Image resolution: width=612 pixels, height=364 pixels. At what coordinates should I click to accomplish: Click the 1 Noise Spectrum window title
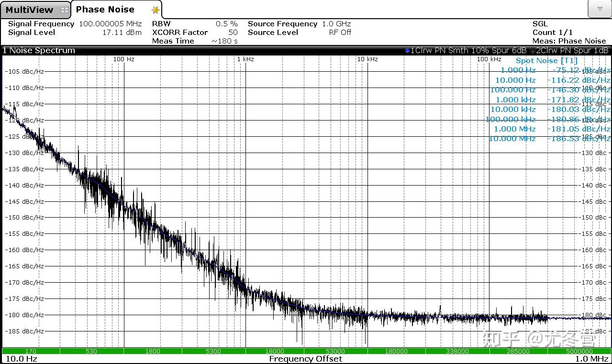tap(39, 50)
